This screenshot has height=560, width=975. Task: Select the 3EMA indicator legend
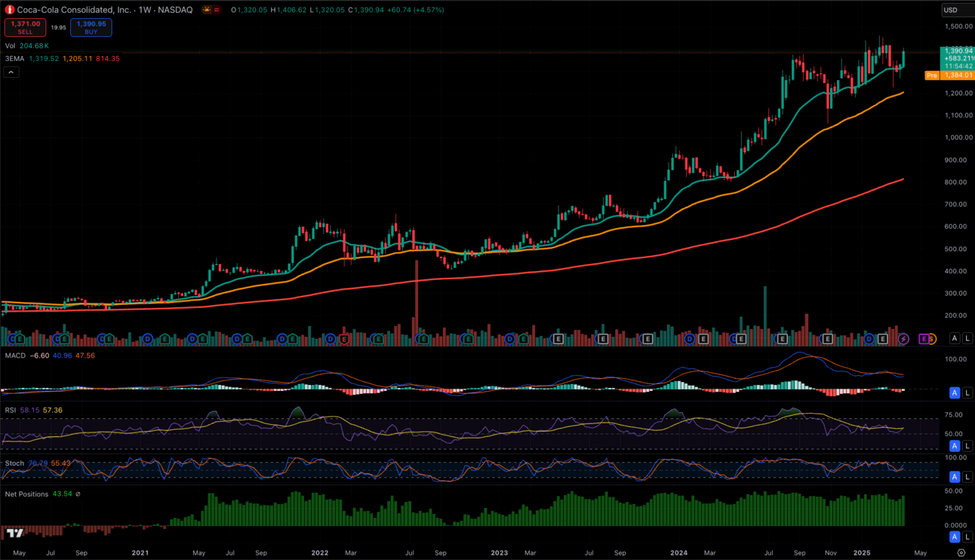(14, 58)
